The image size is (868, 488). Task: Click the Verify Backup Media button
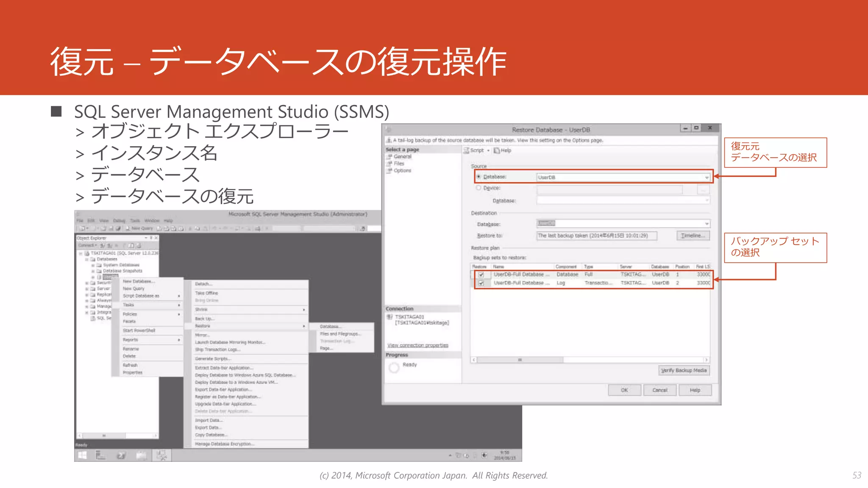684,370
